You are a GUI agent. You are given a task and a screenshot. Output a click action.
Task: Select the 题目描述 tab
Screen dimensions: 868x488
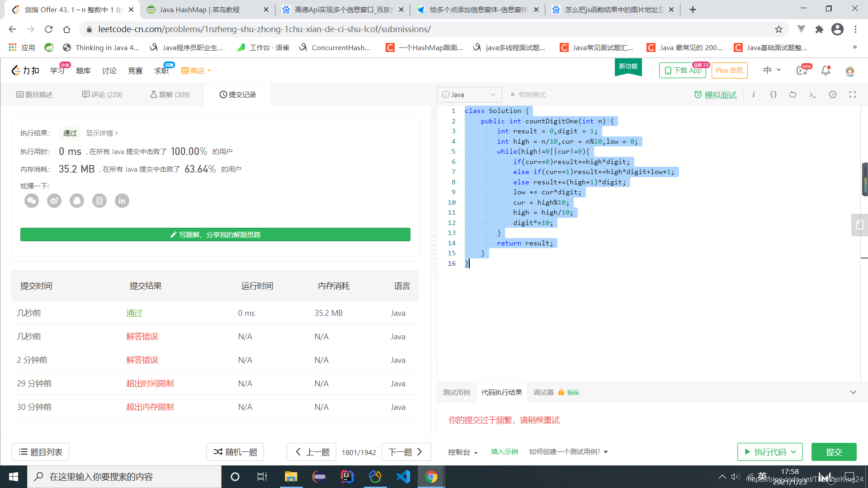33,94
